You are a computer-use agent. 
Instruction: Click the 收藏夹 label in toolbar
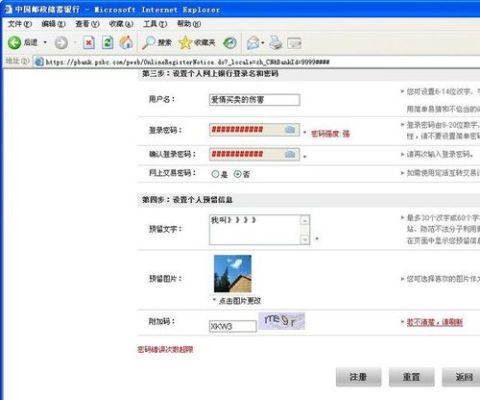pos(205,43)
